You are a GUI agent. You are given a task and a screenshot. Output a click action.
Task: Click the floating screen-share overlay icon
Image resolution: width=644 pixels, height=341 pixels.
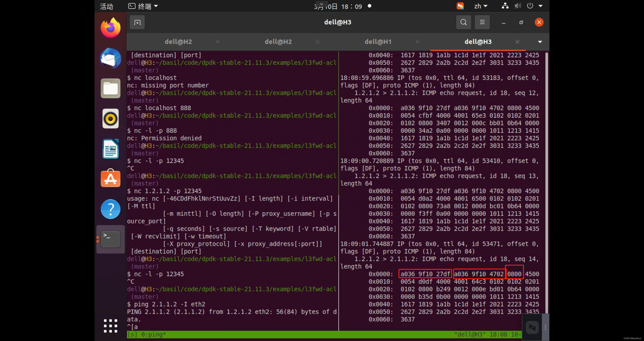532,327
